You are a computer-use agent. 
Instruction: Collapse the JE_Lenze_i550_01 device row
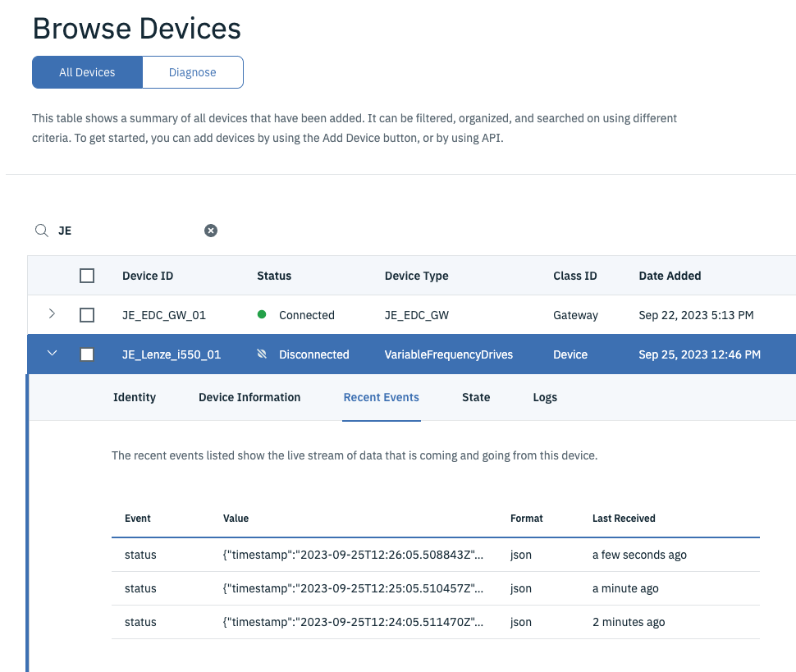point(52,353)
